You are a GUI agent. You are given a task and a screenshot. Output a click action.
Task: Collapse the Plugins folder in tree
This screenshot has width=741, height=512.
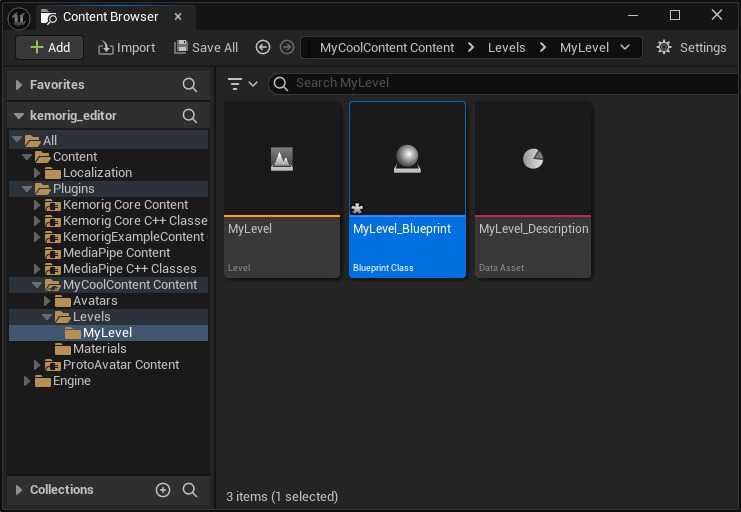point(27,189)
